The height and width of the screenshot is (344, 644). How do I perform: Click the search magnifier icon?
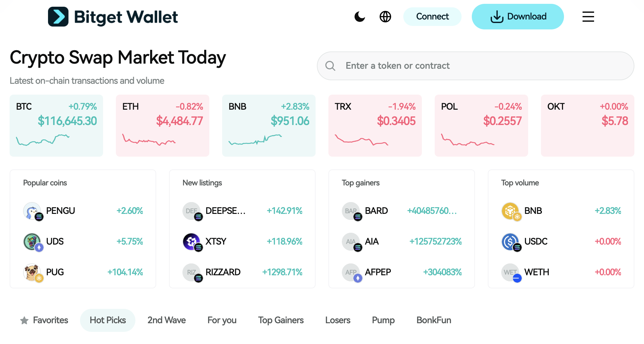(x=330, y=66)
